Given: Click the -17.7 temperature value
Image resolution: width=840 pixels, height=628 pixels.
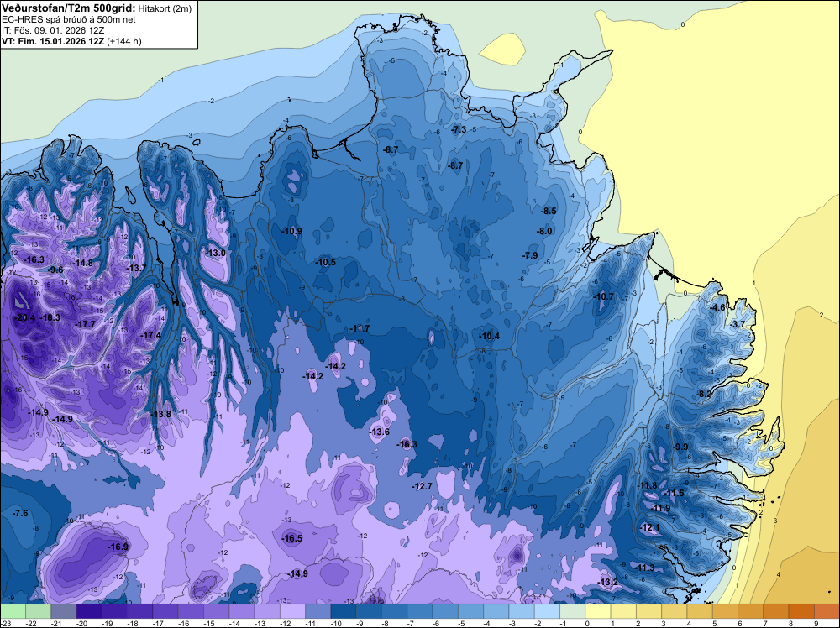Looking at the screenshot, I should (85, 324).
